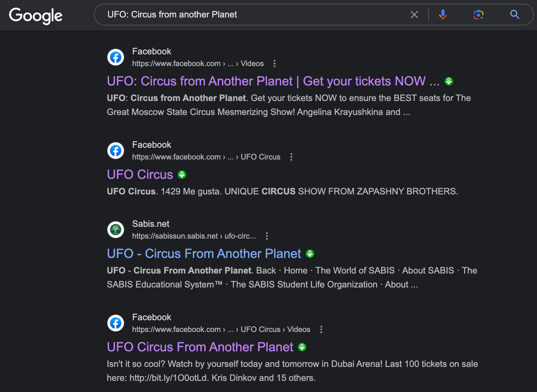This screenshot has width=537, height=392.
Task: Open "UFO - Circus From Another Planet" Sabis link
Action: (x=204, y=254)
